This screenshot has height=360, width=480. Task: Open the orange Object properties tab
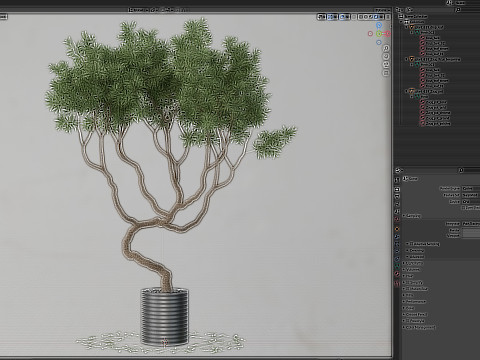[x=397, y=229]
